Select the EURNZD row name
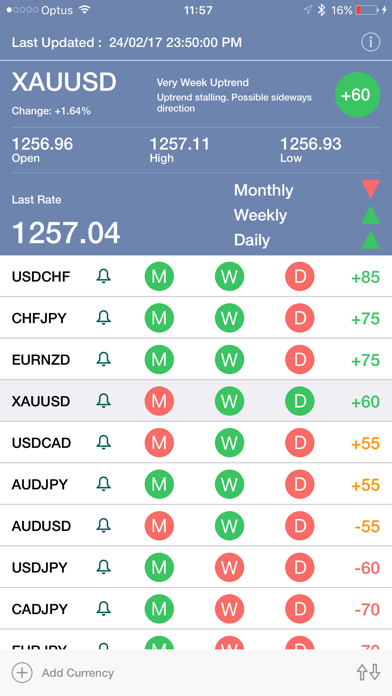This screenshot has width=392, height=696. (41, 360)
